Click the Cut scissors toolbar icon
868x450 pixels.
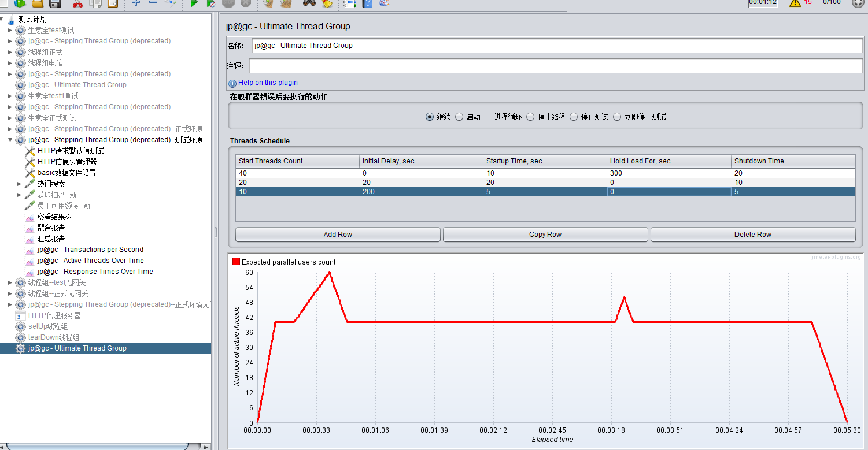(77, 3)
